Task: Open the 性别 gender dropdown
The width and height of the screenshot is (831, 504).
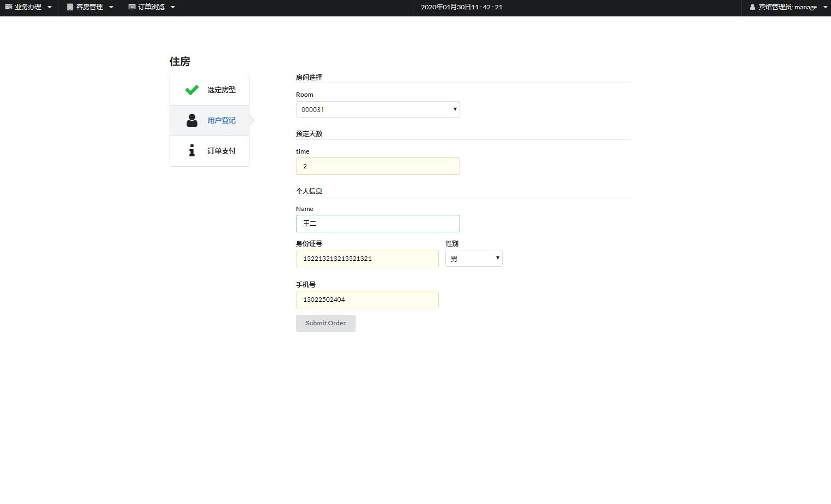Action: tap(474, 259)
